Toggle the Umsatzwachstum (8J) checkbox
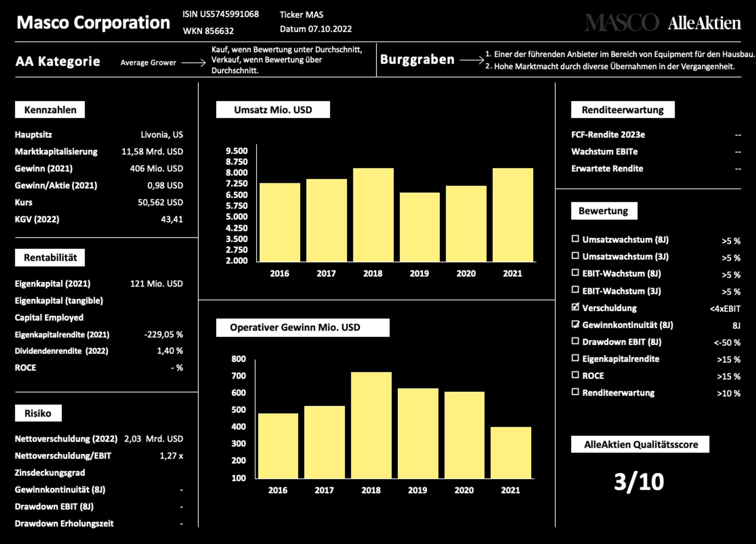Image resolution: width=756 pixels, height=544 pixels. (x=575, y=239)
